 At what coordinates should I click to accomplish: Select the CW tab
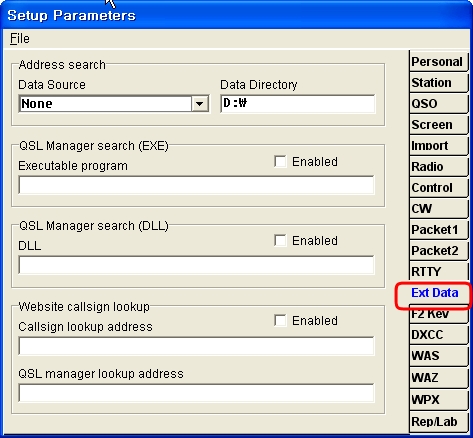[438, 209]
